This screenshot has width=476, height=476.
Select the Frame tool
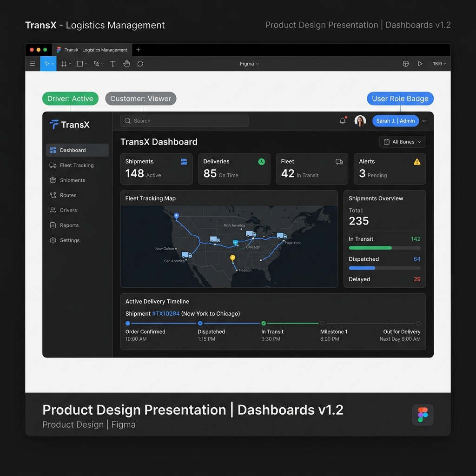pos(64,64)
